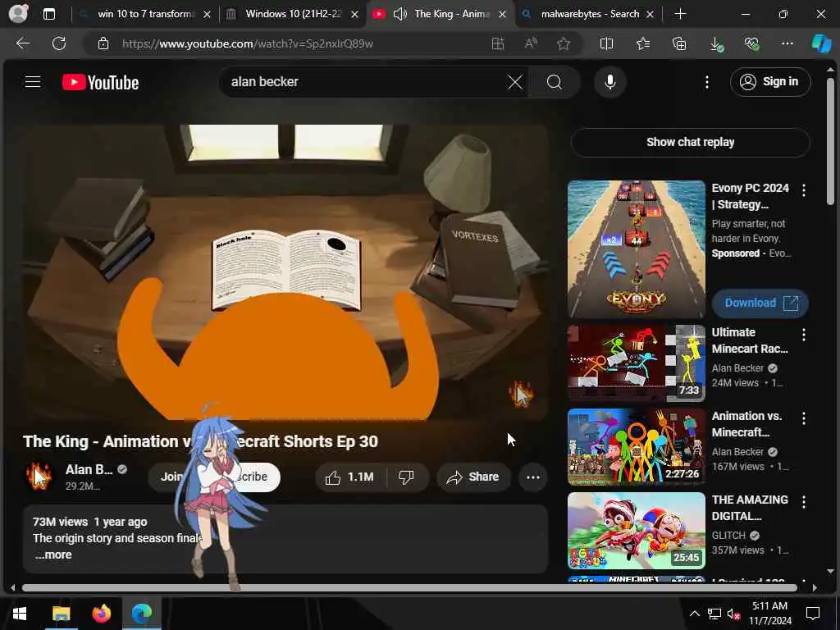
Task: Close the win 10 to 7 tab
Action: [208, 15]
